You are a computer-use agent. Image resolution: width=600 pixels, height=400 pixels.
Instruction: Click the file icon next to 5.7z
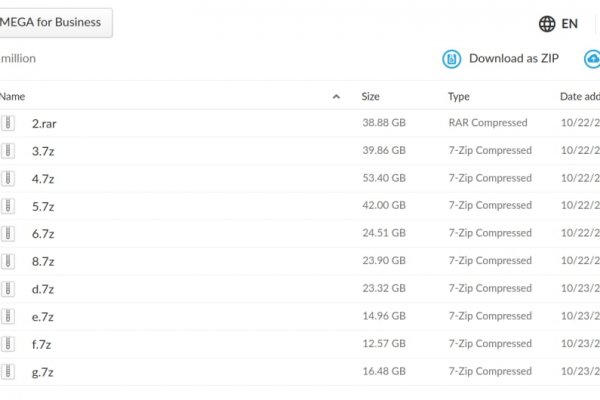click(9, 206)
